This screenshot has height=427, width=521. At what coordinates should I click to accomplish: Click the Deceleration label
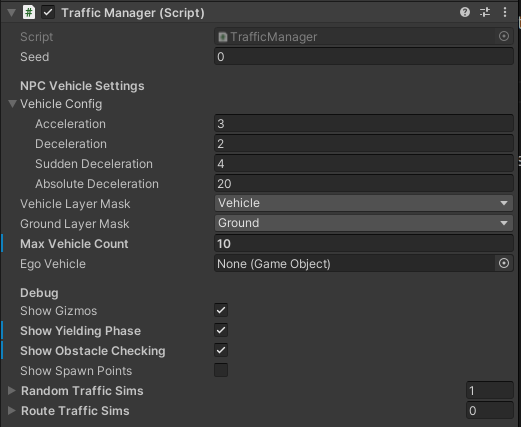point(71,144)
